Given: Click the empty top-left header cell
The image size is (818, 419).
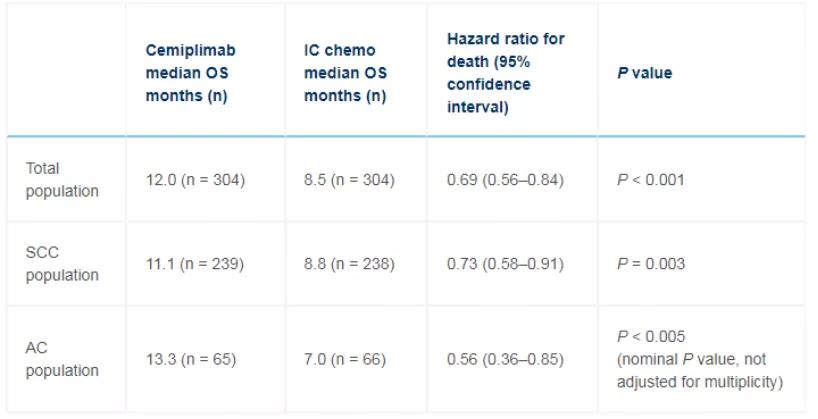Looking at the screenshot, I should 66,72.
